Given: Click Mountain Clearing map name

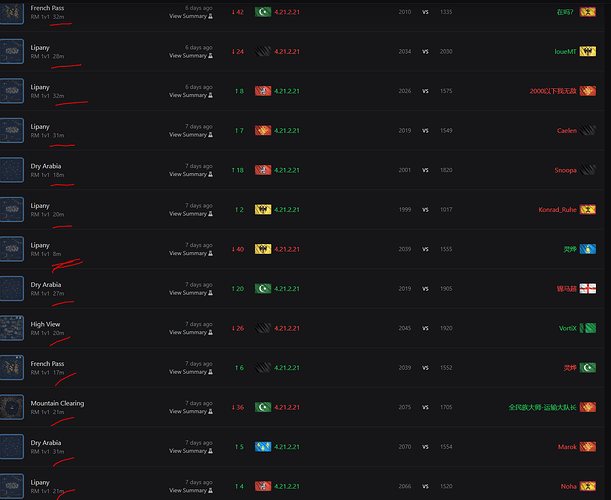Looking at the screenshot, I should click(x=57, y=403).
